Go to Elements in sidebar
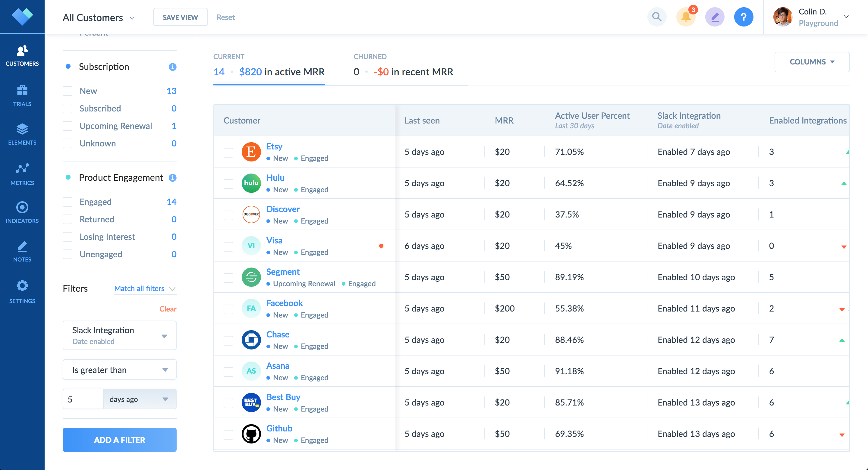868x470 pixels. coord(22,134)
